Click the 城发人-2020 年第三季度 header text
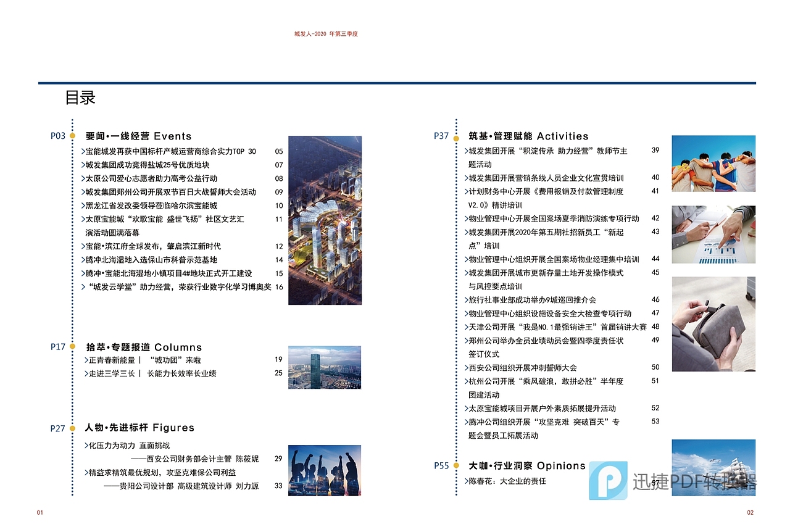The image size is (790, 532). tap(327, 34)
